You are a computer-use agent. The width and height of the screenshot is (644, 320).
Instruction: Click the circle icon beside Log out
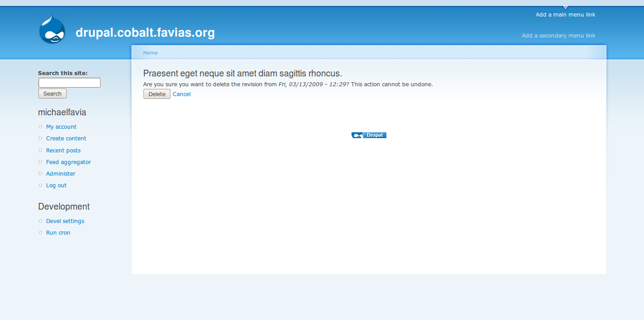coord(40,185)
